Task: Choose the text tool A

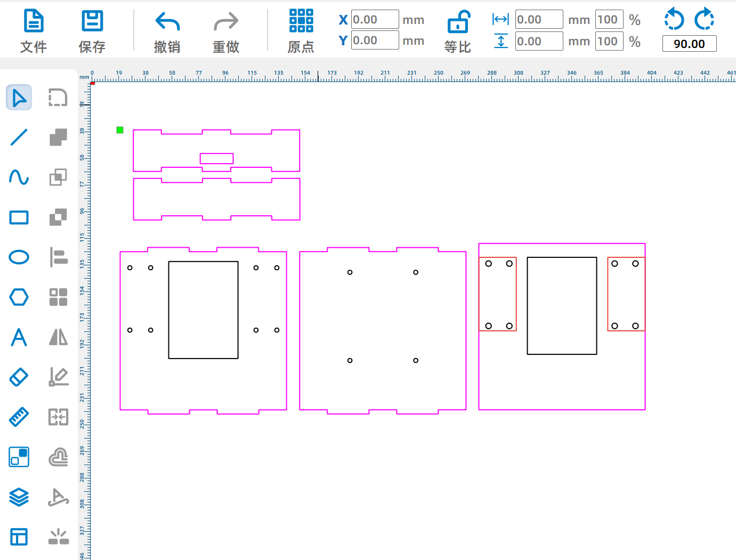Action: click(19, 337)
